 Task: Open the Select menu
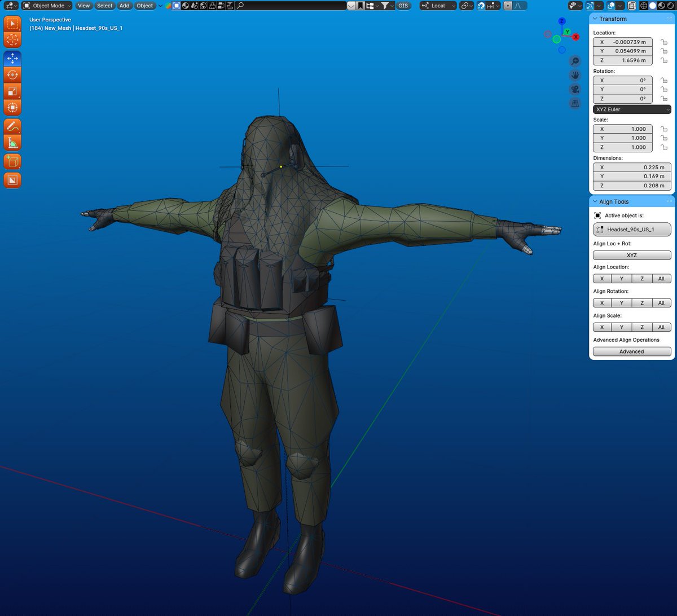[104, 6]
